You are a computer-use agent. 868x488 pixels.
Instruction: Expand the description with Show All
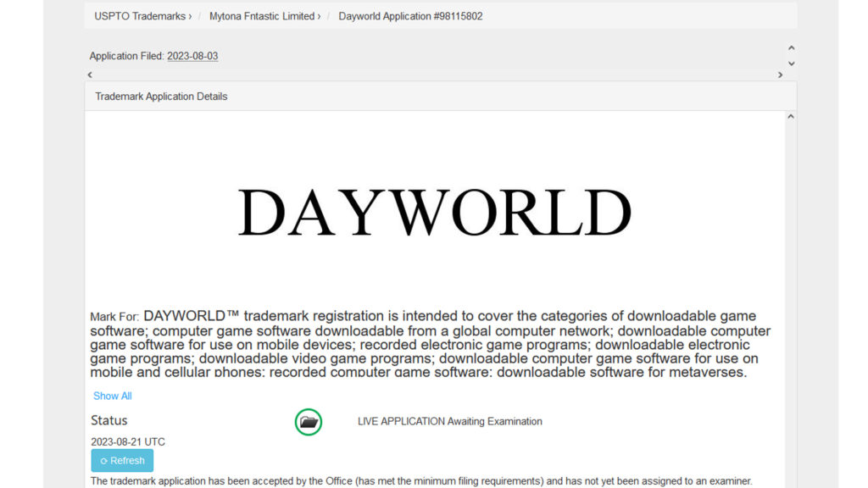113,396
